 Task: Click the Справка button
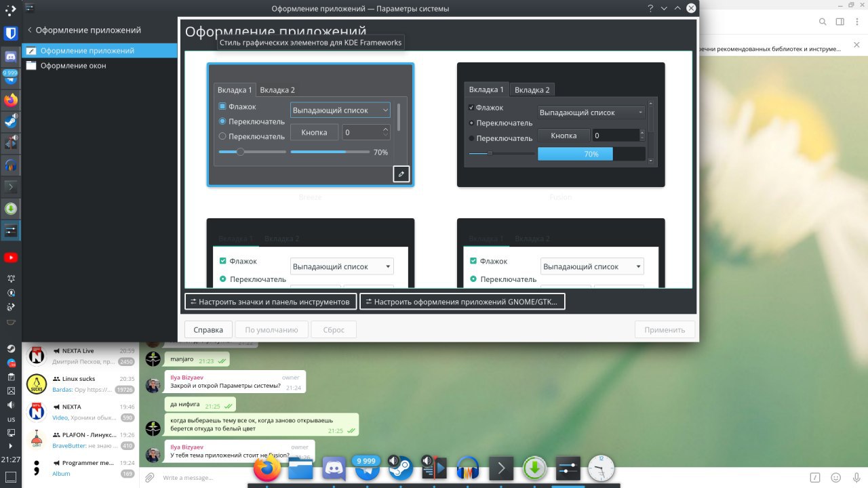click(x=208, y=330)
